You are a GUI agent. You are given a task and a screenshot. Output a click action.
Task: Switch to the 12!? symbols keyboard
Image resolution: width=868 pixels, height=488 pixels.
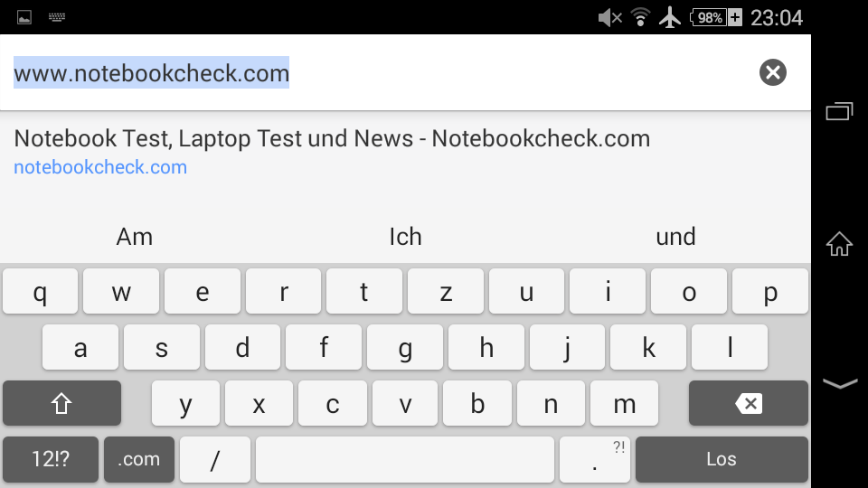pyautogui.click(x=51, y=459)
